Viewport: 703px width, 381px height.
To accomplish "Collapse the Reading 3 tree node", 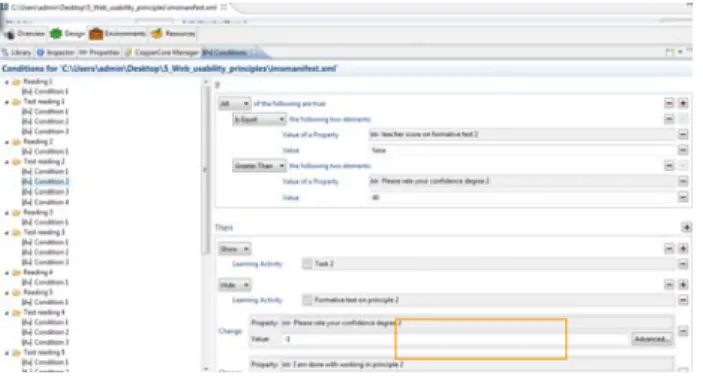I will 7,212.
